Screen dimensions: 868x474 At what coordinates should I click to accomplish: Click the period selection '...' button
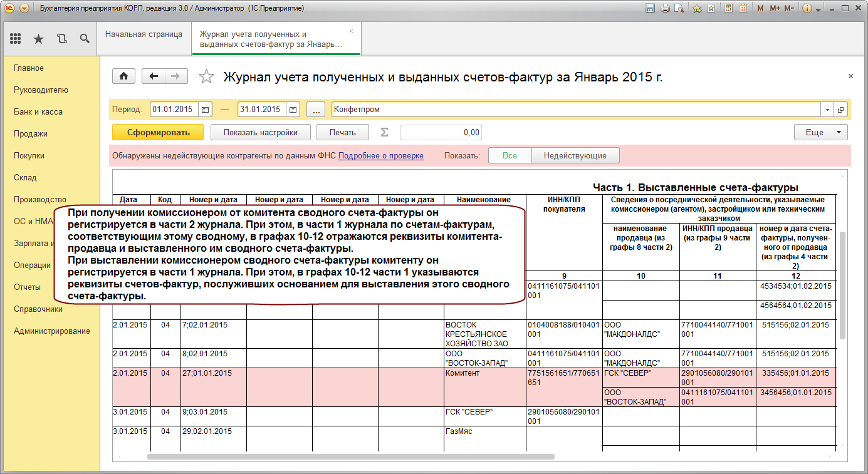tap(316, 109)
